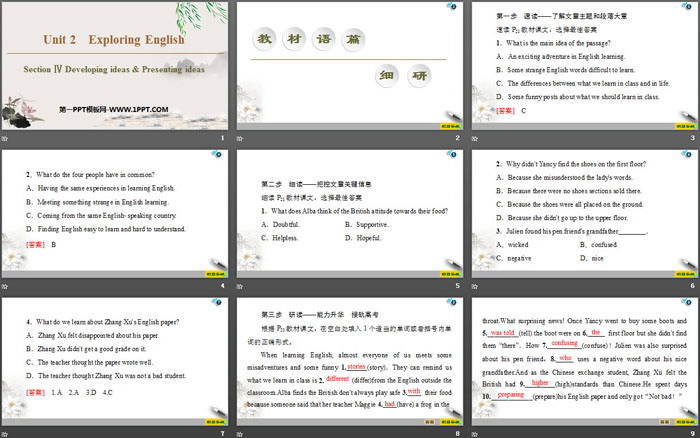Click the 'Unit 2 Exploring English' title text
Screen dimensions: 700x438
[114, 40]
